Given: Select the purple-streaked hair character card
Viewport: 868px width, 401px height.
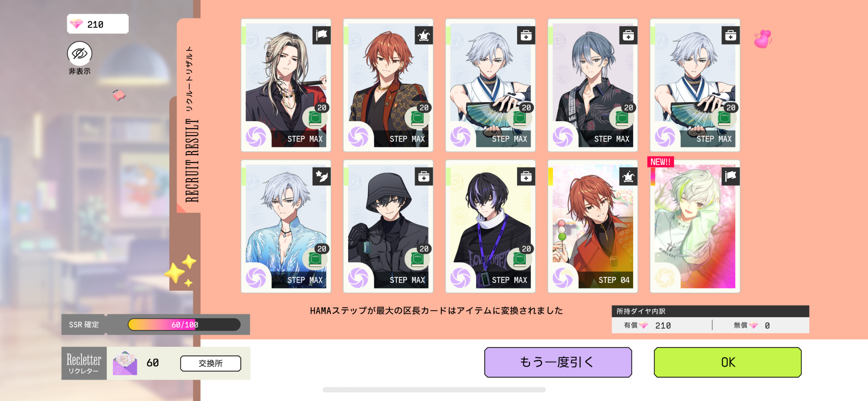Looking at the screenshot, I should point(490,226).
